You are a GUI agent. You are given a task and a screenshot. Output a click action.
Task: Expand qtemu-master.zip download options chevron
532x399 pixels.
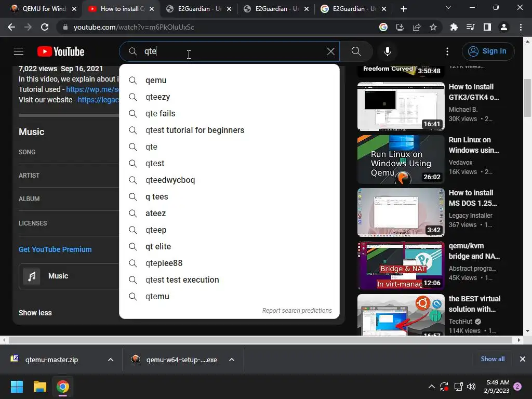pos(111,360)
